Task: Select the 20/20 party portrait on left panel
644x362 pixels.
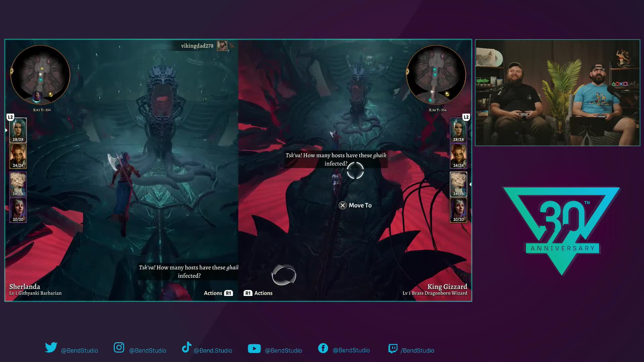Action: [18, 210]
